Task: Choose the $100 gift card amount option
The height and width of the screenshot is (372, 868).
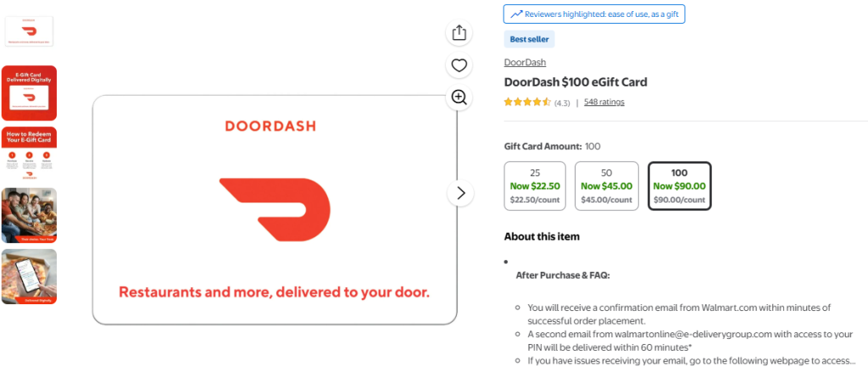Action: (x=679, y=186)
